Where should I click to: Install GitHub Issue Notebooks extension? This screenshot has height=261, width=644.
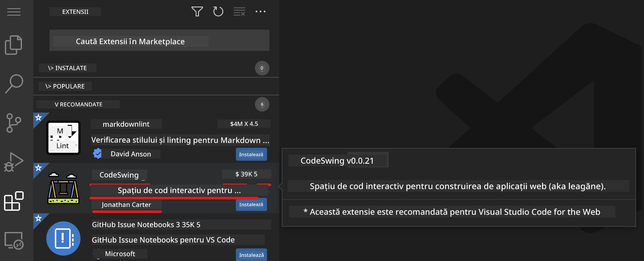(251, 255)
